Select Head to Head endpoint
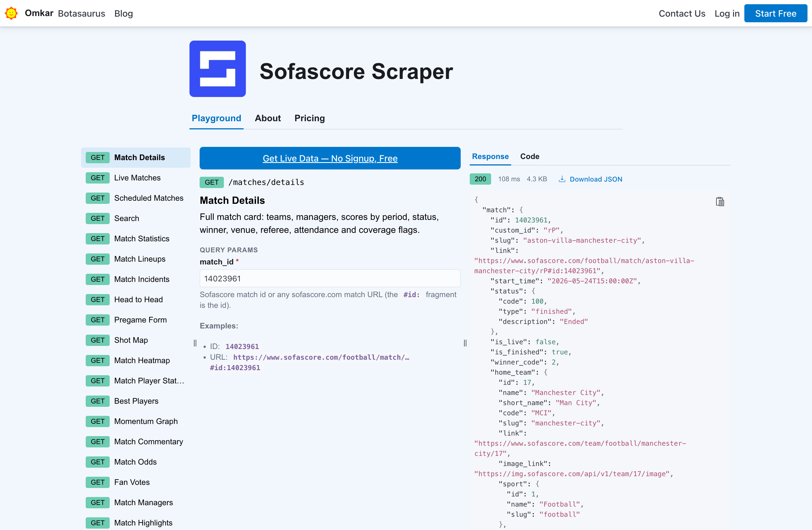The image size is (812, 530). (136, 299)
